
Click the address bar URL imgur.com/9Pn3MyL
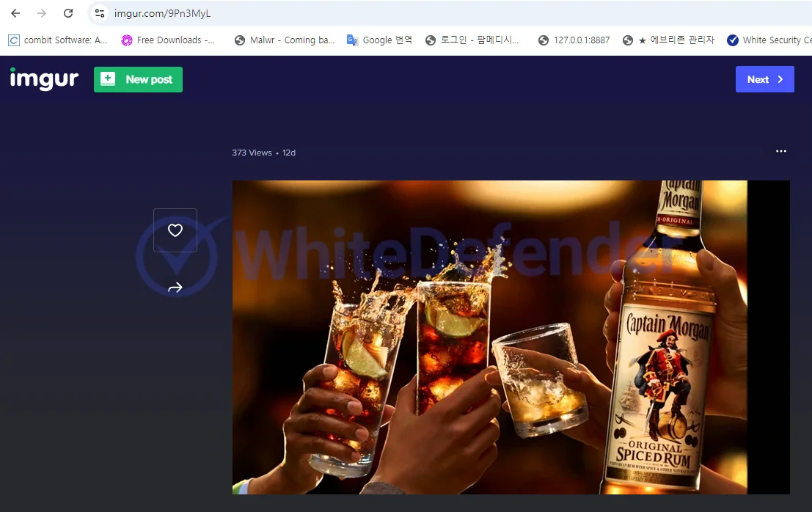[163, 13]
